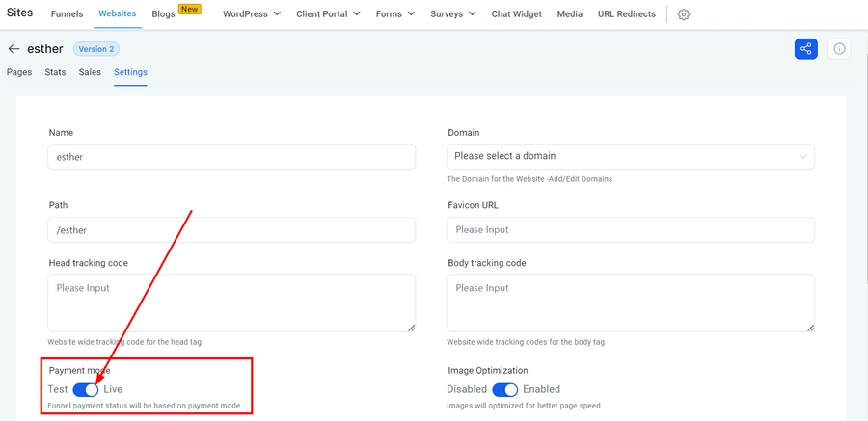The image size is (868, 421).
Task: Disable the Image Optimization switch
Action: coord(505,389)
